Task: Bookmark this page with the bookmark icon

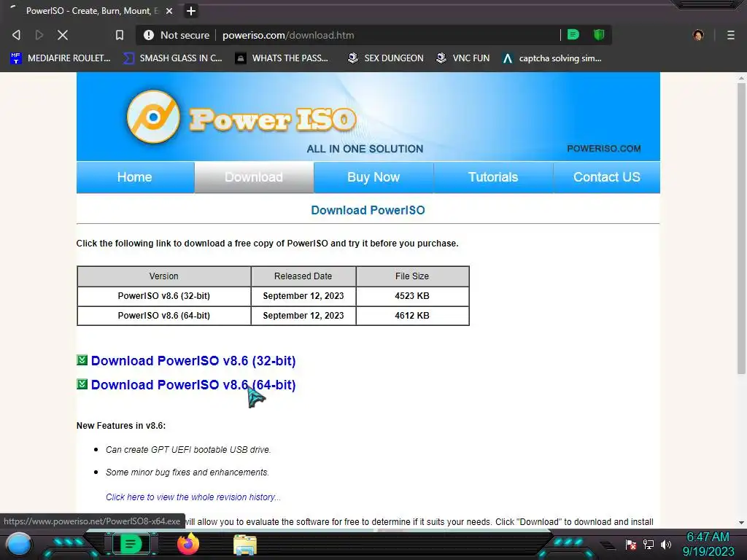Action: pos(120,35)
